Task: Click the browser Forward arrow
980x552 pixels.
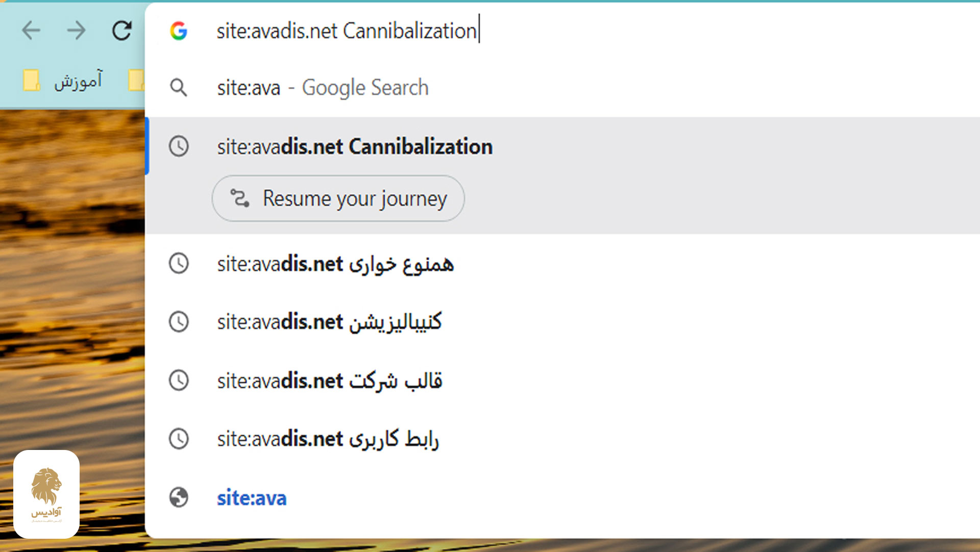Action: coord(77,31)
